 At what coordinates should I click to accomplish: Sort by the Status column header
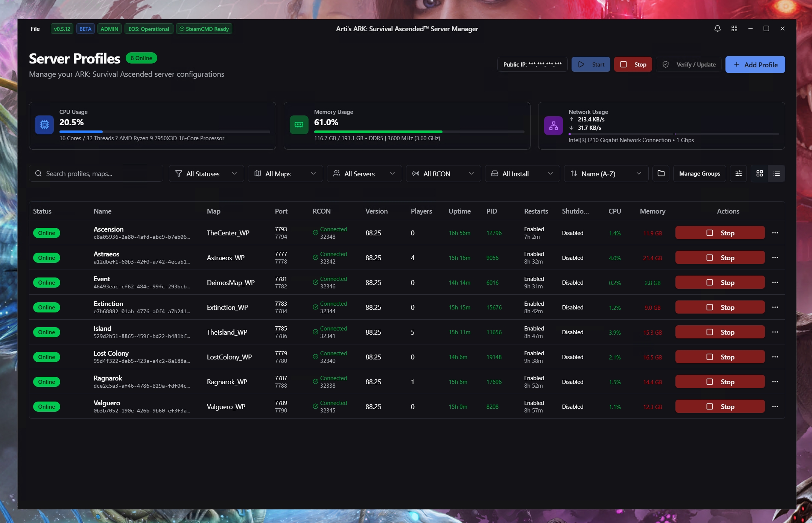(x=42, y=211)
